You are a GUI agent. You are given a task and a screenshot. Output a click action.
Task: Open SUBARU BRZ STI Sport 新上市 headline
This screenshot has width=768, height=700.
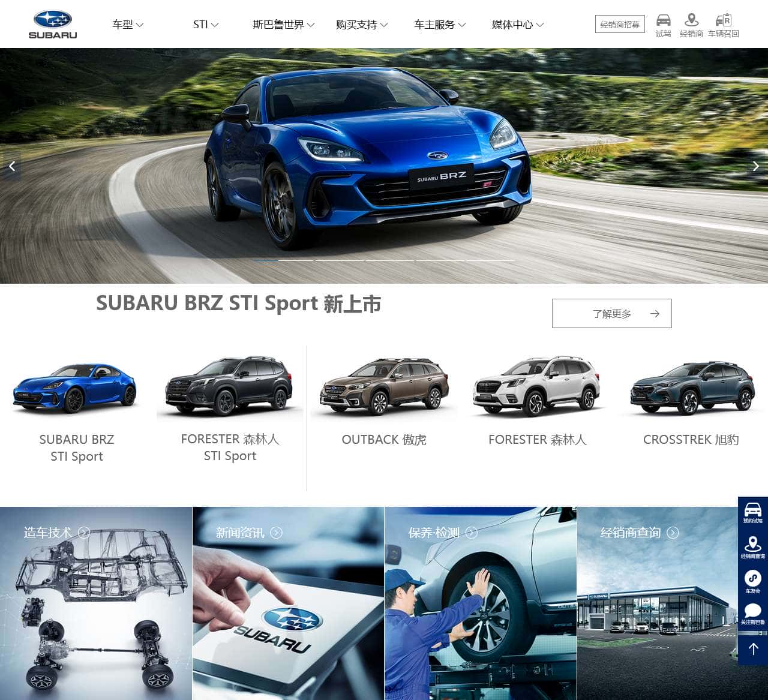pyautogui.click(x=238, y=304)
